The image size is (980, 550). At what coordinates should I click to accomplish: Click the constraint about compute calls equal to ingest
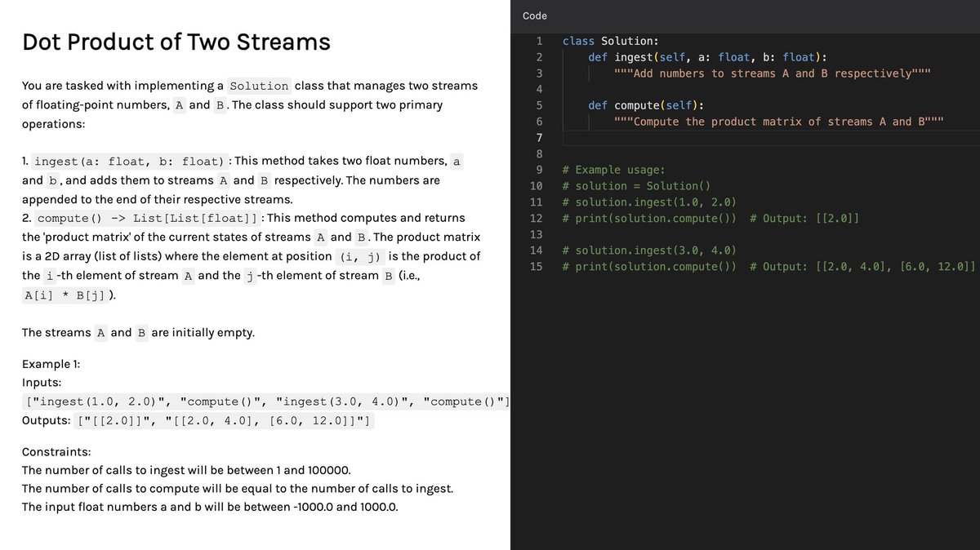point(238,489)
